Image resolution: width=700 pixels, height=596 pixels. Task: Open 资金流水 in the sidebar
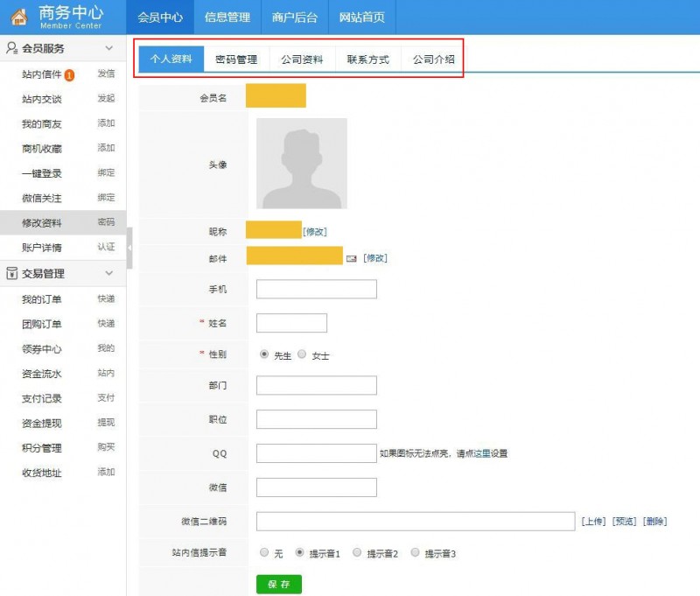pyautogui.click(x=41, y=374)
